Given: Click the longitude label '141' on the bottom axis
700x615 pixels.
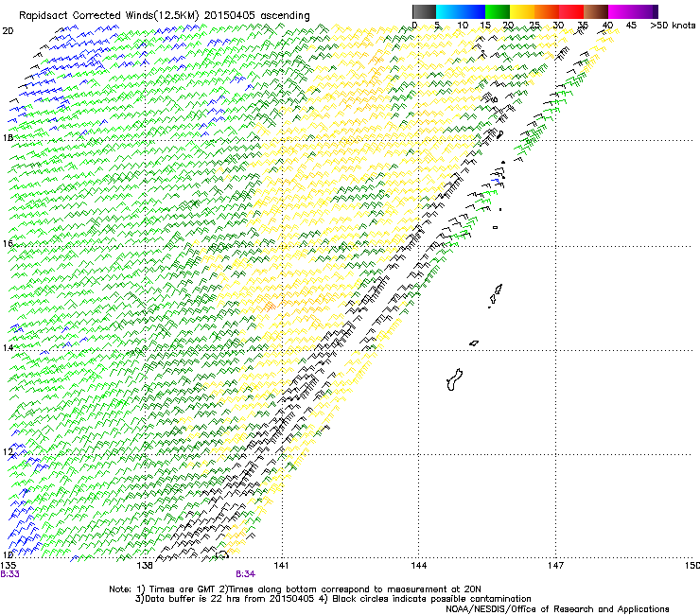Looking at the screenshot, I should [x=281, y=566].
